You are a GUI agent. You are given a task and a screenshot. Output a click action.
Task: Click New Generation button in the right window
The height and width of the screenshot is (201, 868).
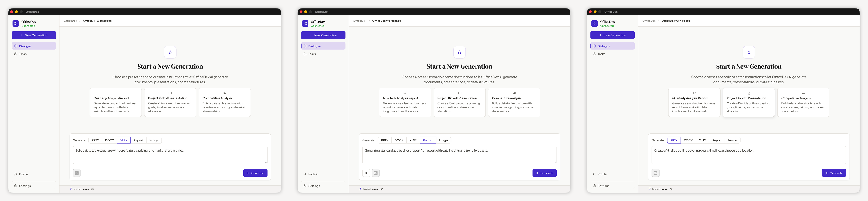click(x=612, y=35)
